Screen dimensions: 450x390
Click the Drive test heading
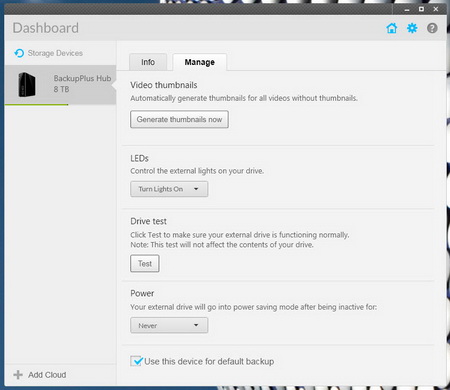tap(148, 221)
